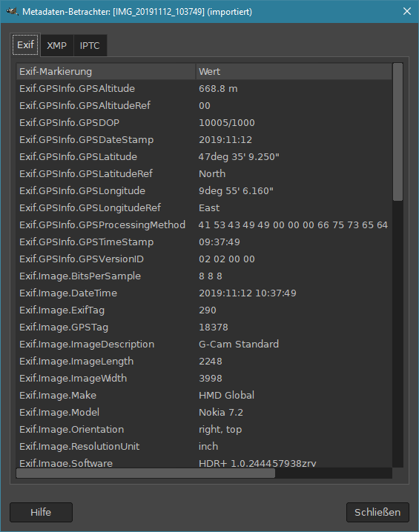Screen dimensions: 419x532
Task: Select the GPSProcessingMethod row
Action: coord(204,225)
